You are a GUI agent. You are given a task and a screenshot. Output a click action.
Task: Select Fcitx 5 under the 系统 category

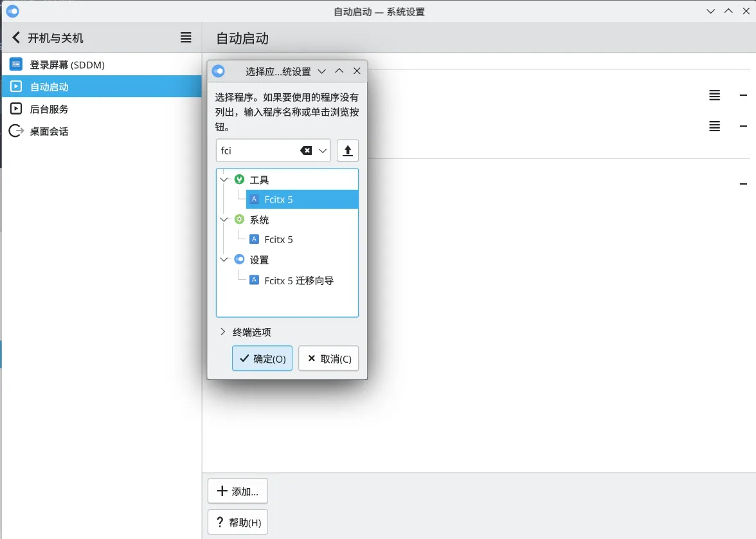(x=278, y=239)
